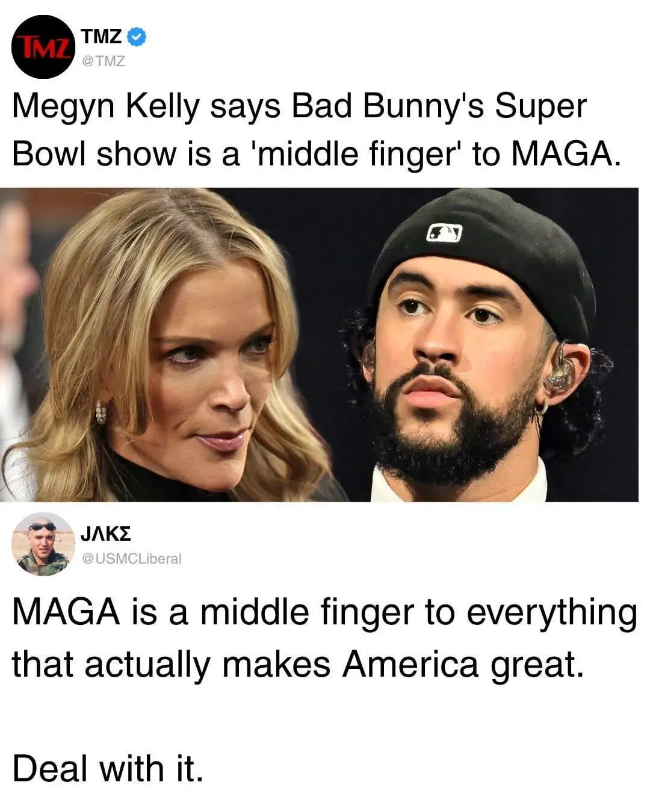Screen dimensions: 650x812
Task: Click the line 'that actually makes America great.'
Action: (299, 665)
